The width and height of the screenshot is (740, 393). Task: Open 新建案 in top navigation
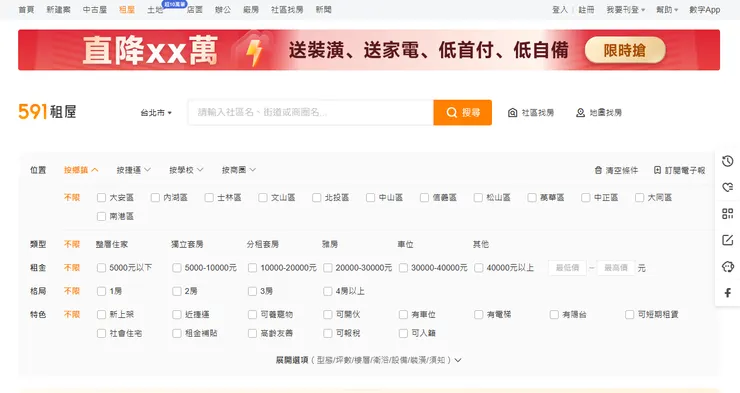click(59, 9)
